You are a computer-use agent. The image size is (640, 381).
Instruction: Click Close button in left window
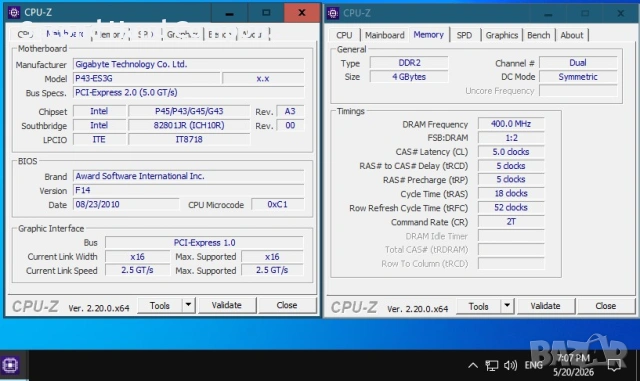(x=287, y=305)
